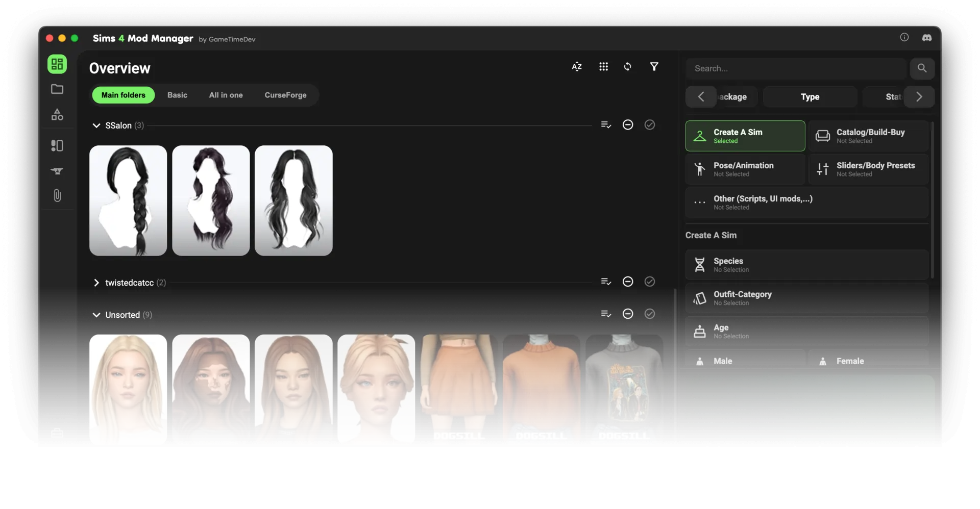Toggle Pose/Animation type filter
980x509 pixels.
[745, 169]
